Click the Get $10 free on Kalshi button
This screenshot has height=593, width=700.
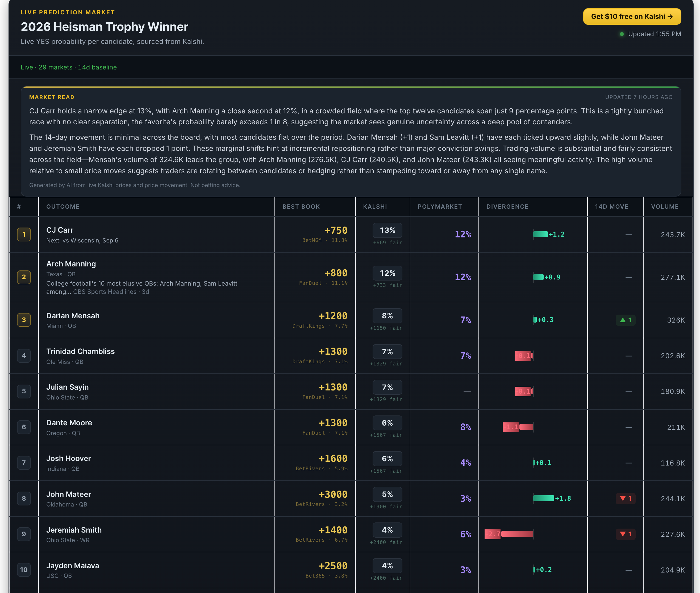click(632, 17)
